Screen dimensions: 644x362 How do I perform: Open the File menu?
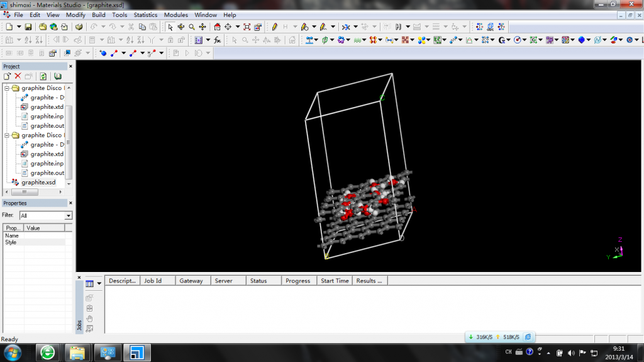(18, 15)
